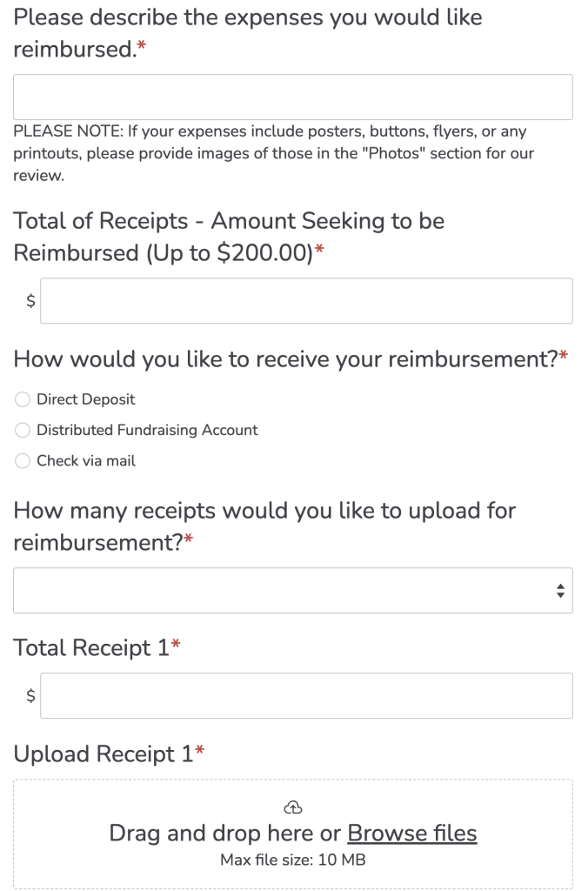
Task: Click the Browse files link
Action: (412, 834)
